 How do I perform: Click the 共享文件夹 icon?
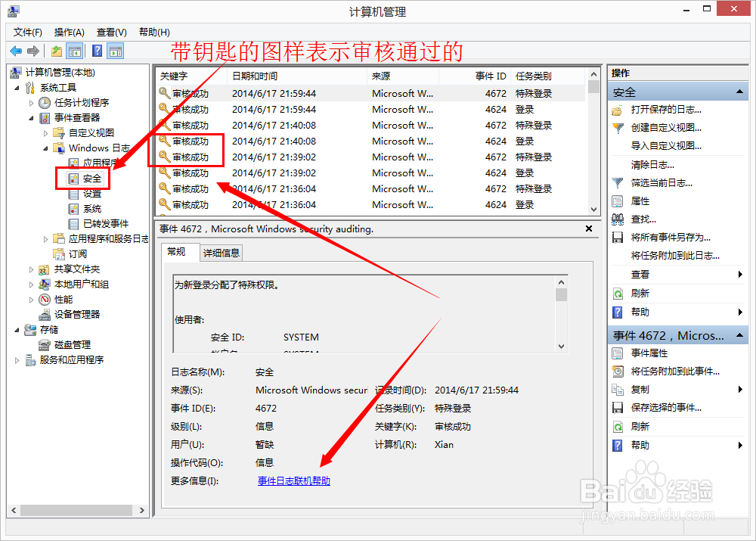(x=45, y=269)
